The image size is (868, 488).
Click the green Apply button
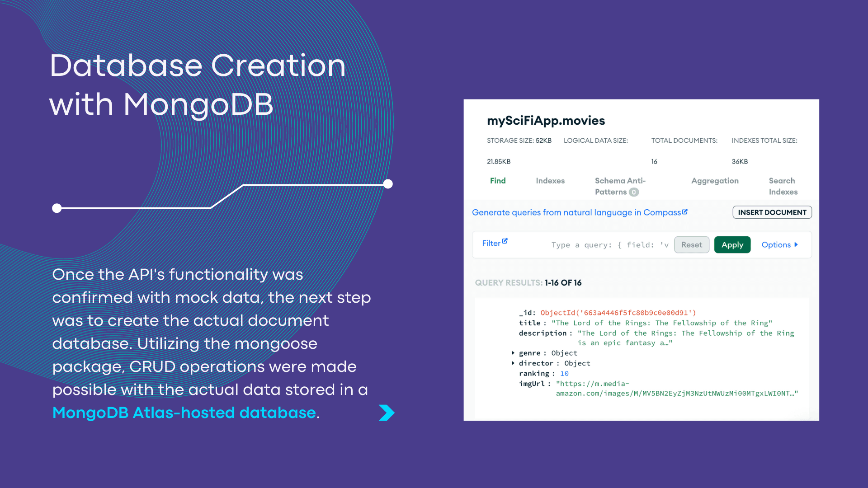pyautogui.click(x=732, y=245)
